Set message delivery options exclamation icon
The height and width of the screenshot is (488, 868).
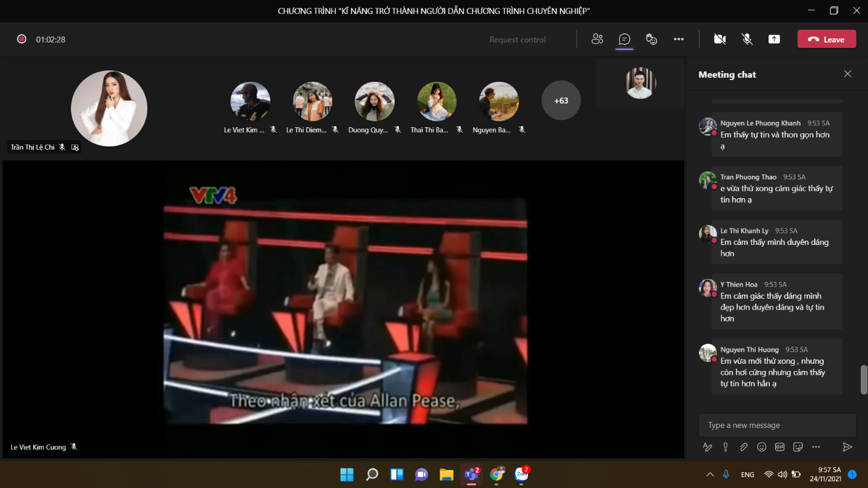726,447
